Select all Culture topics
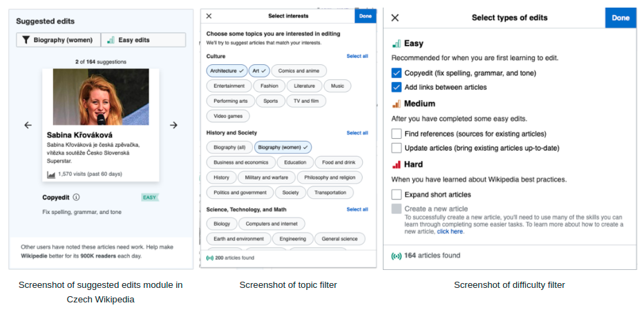 click(x=357, y=56)
